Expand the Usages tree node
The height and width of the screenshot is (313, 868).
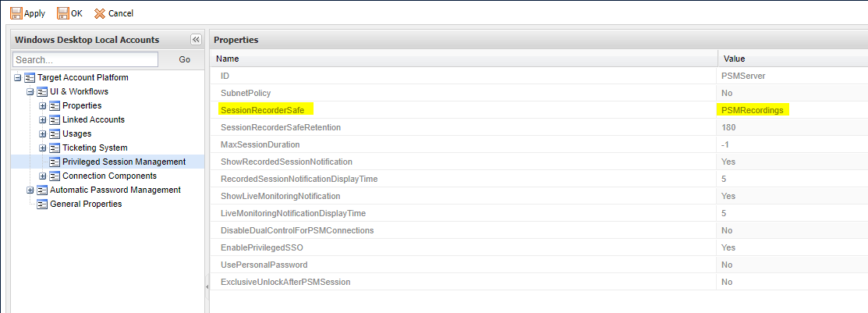tap(43, 134)
